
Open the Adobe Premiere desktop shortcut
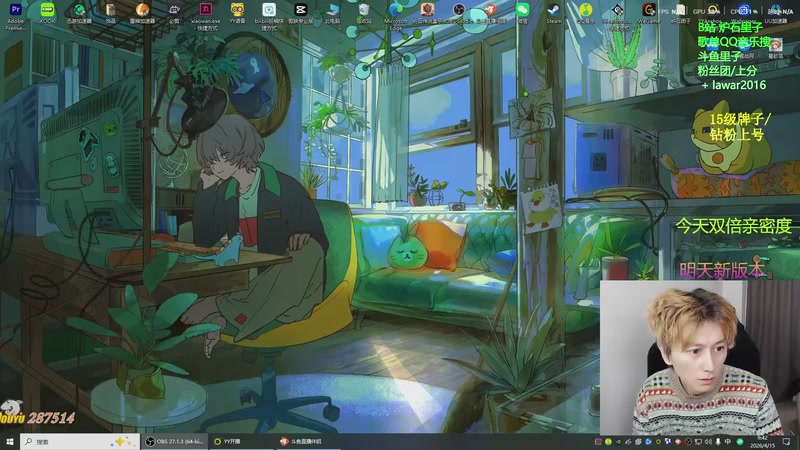[x=15, y=15]
